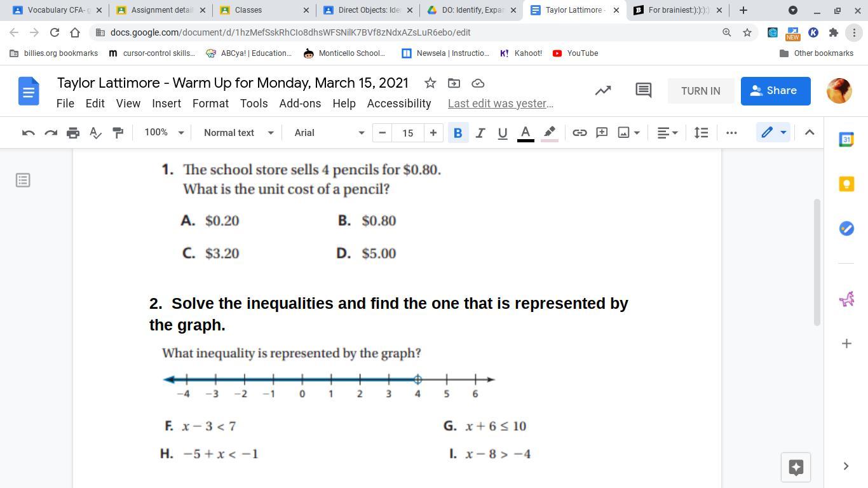The height and width of the screenshot is (488, 868).
Task: Print the document using printer icon
Action: (x=73, y=133)
